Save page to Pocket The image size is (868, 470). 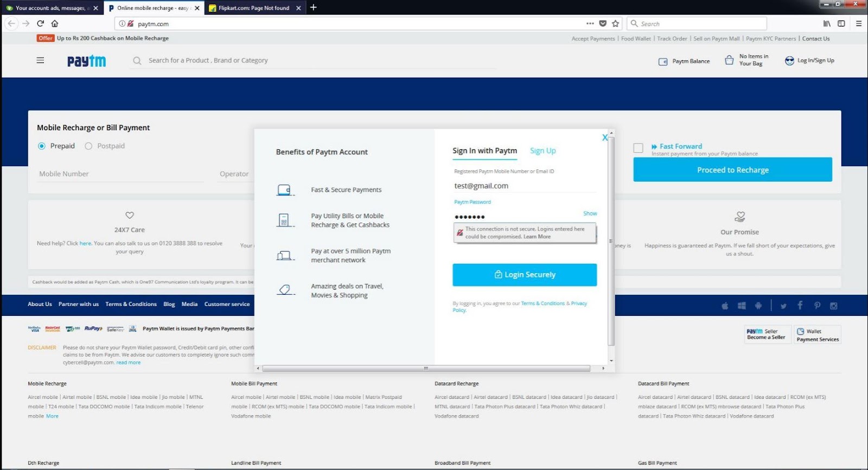click(603, 23)
